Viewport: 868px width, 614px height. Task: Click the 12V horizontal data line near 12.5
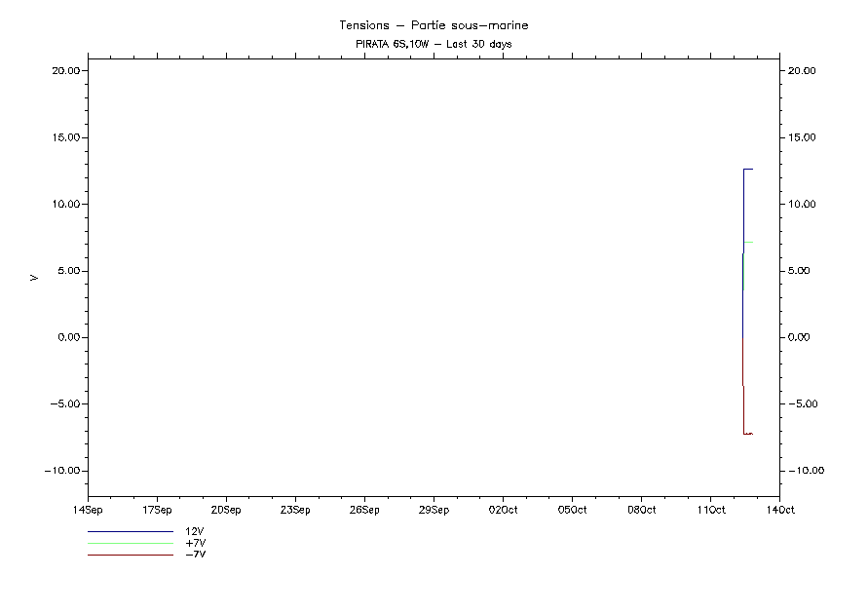pyautogui.click(x=748, y=169)
